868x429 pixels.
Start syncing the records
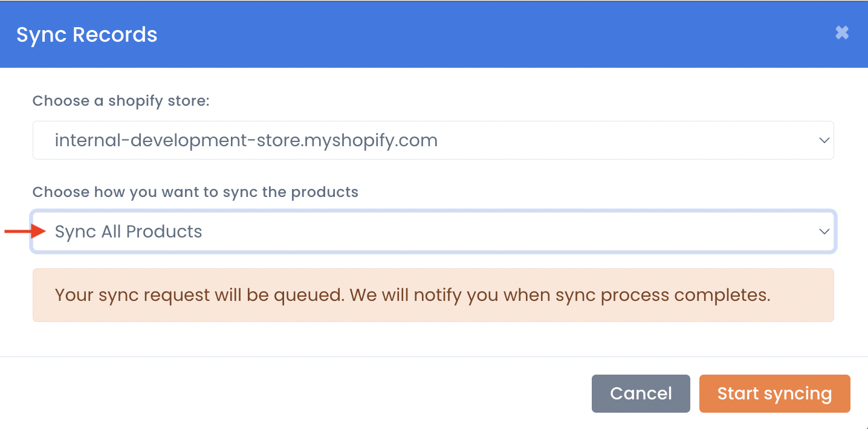pos(774,393)
